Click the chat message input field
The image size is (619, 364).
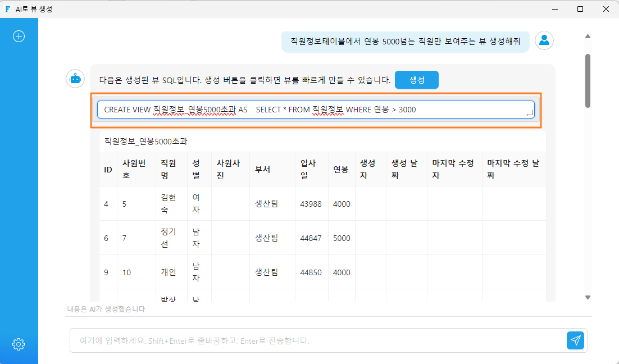pos(318,340)
